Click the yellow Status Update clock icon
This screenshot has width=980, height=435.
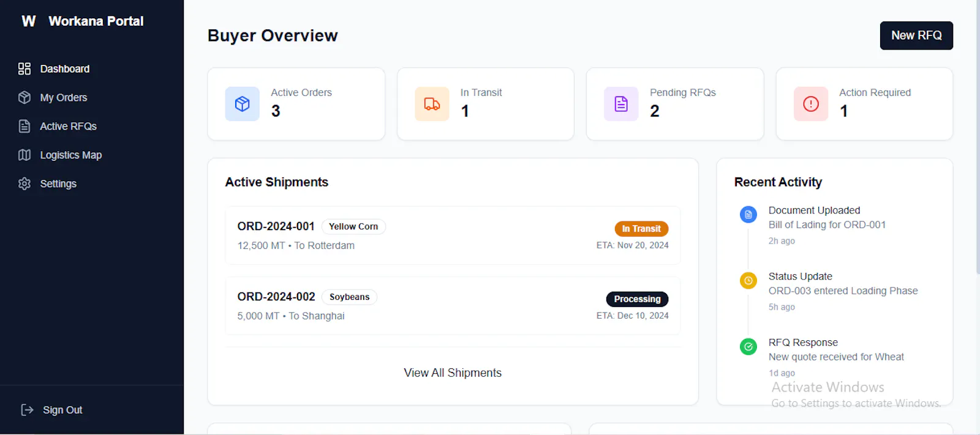(x=748, y=281)
